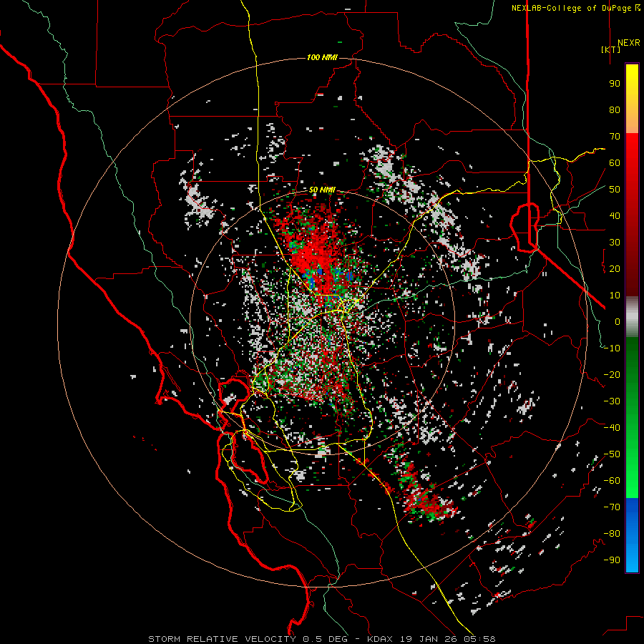Click the 30 value on the velocity scale
This screenshot has width=644, height=644.
click(615, 243)
